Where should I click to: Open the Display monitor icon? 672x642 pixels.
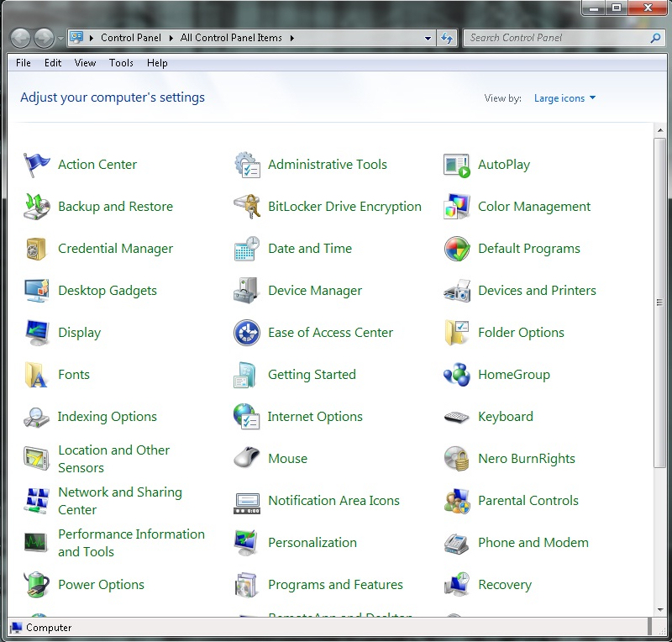click(37, 333)
